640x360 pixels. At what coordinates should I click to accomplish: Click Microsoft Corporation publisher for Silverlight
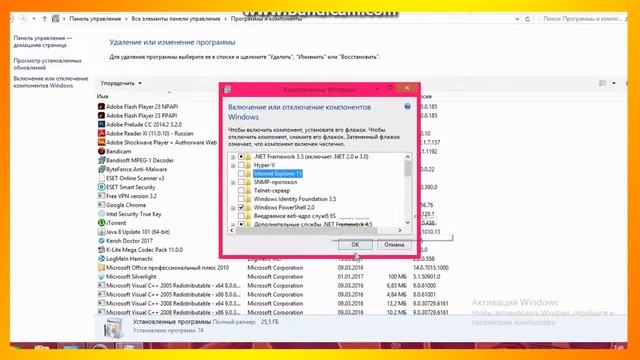(x=275, y=277)
